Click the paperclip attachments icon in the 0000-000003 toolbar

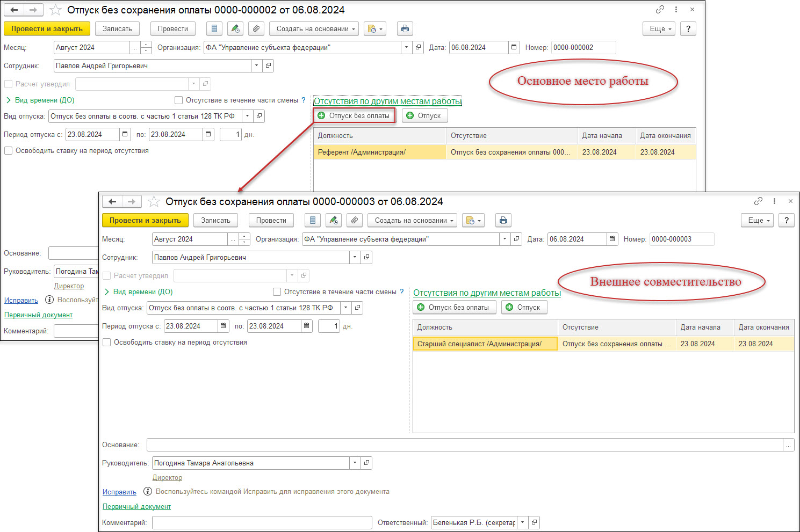coord(355,221)
